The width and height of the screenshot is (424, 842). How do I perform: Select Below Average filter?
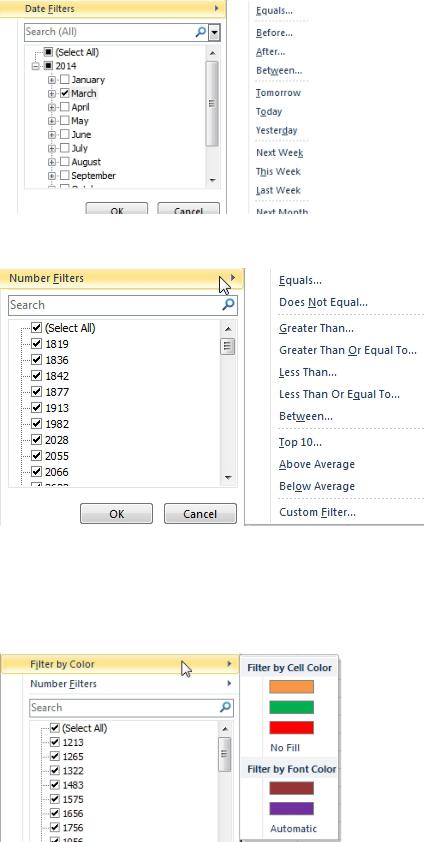(x=317, y=486)
